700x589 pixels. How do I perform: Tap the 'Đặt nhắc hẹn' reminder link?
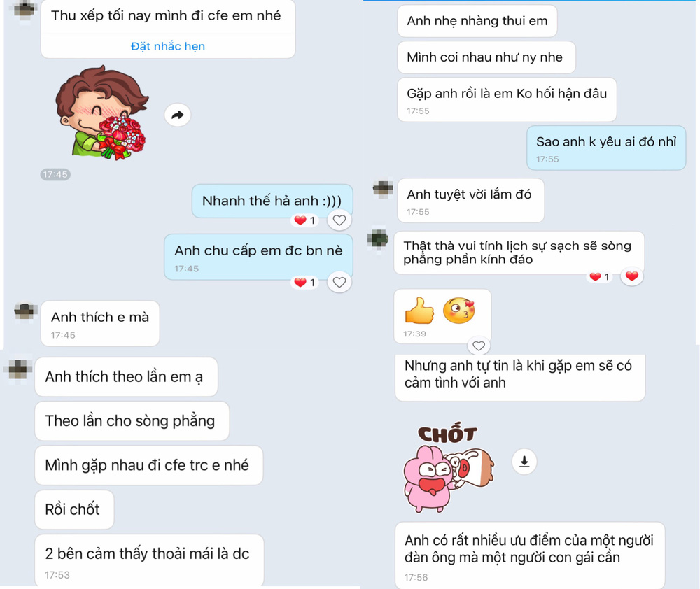[x=168, y=46]
